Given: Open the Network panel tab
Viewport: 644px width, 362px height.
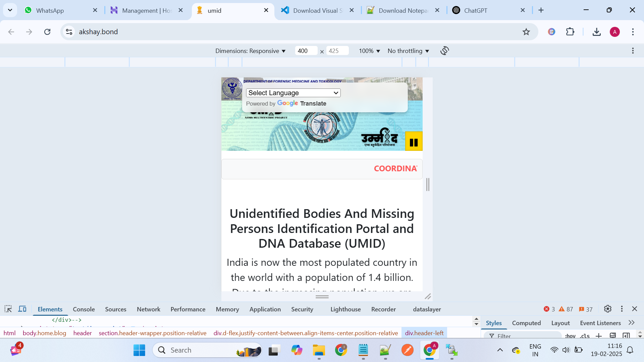Looking at the screenshot, I should click(148, 309).
